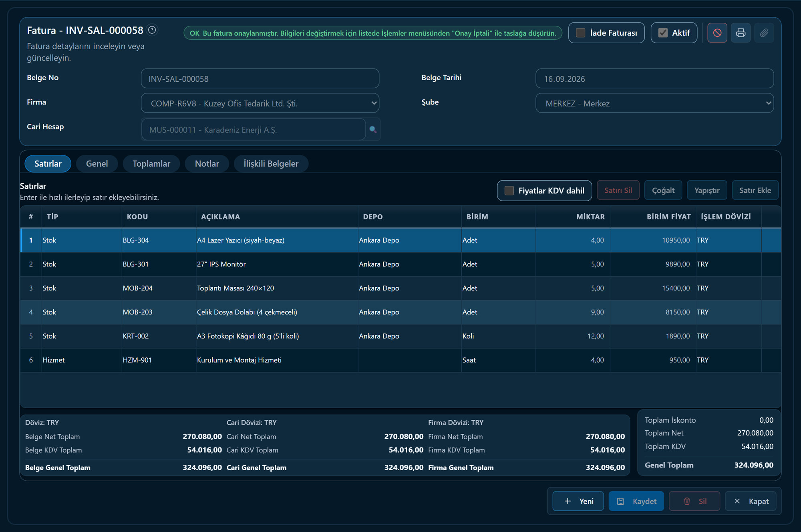The image size is (801, 532).
Task: Open the Notlar tab
Action: 207,164
